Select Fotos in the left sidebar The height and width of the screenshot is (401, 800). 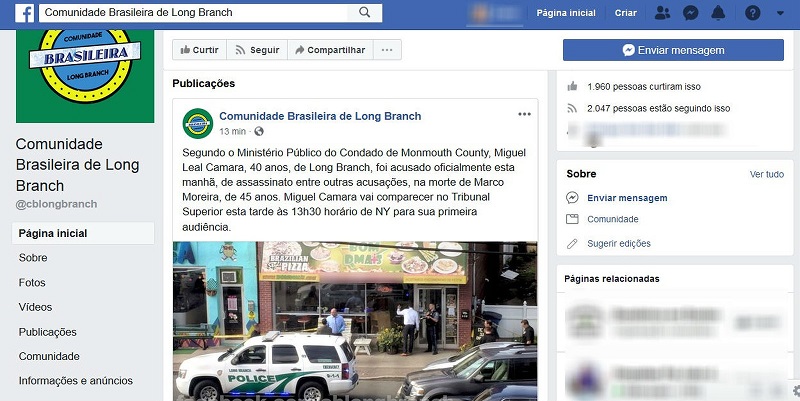tap(32, 283)
